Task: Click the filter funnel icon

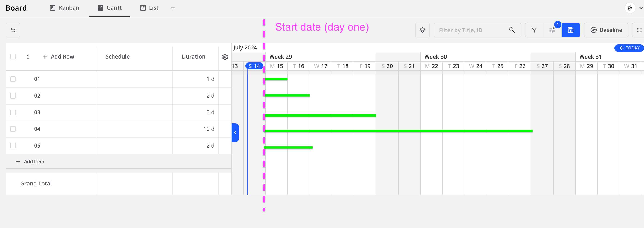Action: point(534,30)
